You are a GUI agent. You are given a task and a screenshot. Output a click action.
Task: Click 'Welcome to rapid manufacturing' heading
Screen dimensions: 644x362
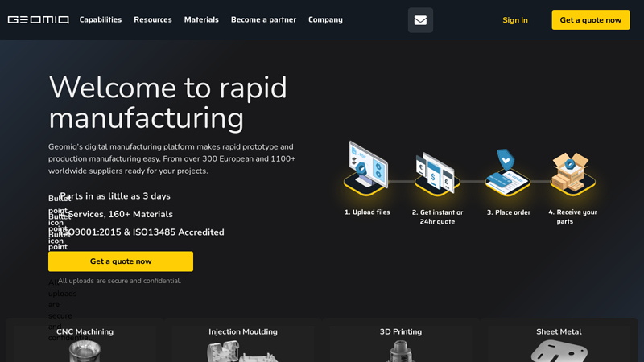pyautogui.click(x=167, y=103)
